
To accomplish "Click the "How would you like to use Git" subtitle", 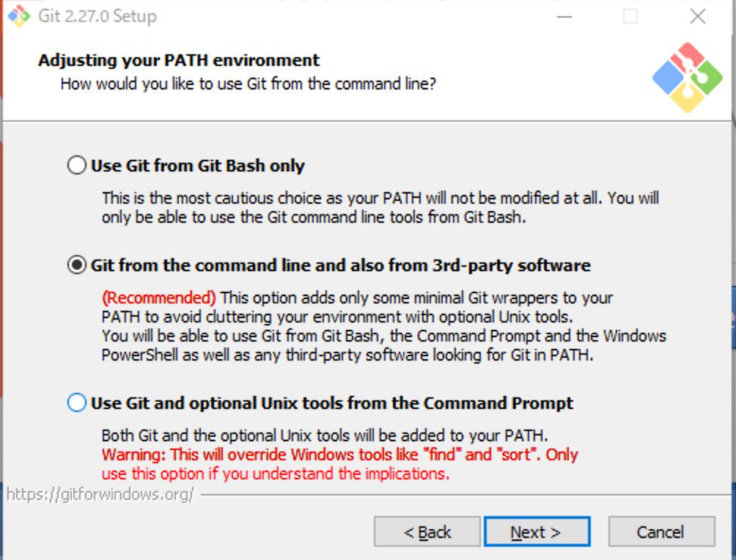I will 249,84.
